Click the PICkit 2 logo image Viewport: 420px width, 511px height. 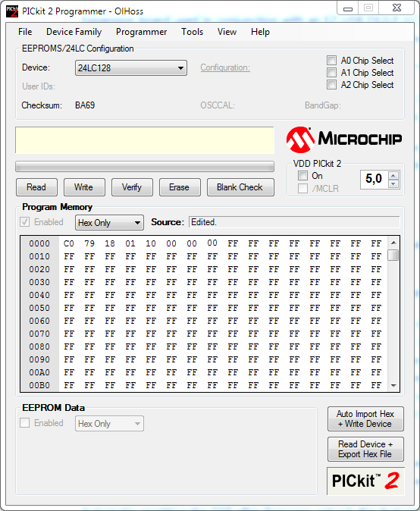click(365, 481)
